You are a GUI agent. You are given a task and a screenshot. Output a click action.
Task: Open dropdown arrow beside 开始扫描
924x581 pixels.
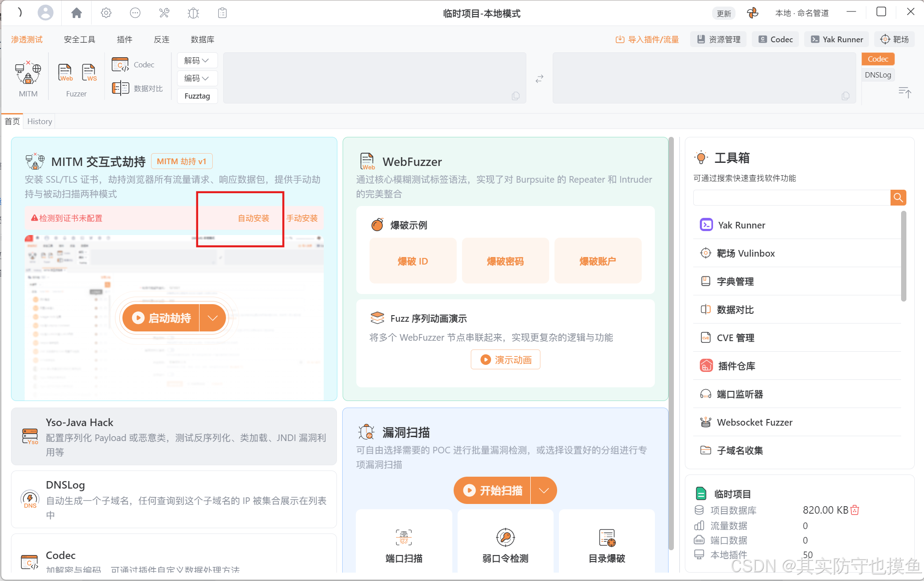544,490
